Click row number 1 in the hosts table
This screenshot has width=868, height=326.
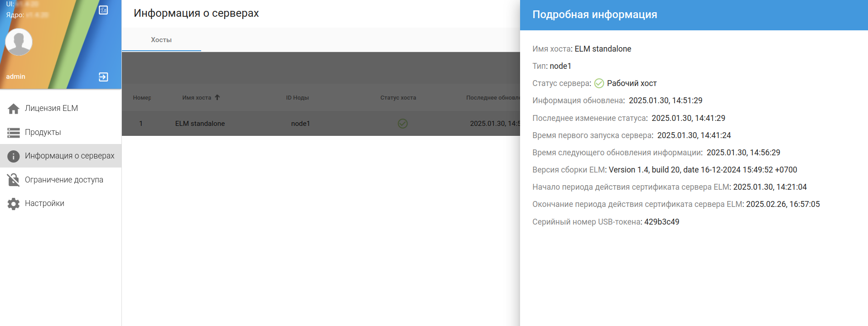(141, 124)
